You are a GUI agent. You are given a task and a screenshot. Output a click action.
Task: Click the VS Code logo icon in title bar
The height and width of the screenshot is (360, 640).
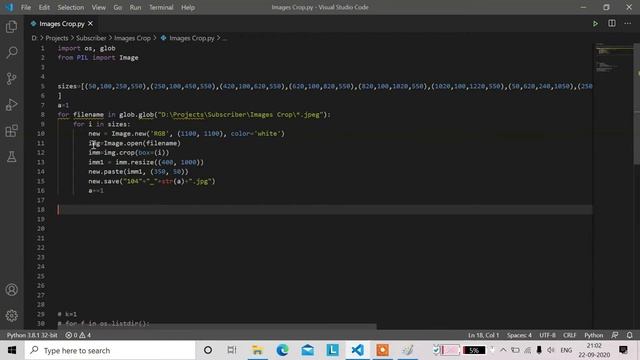click(x=9, y=7)
